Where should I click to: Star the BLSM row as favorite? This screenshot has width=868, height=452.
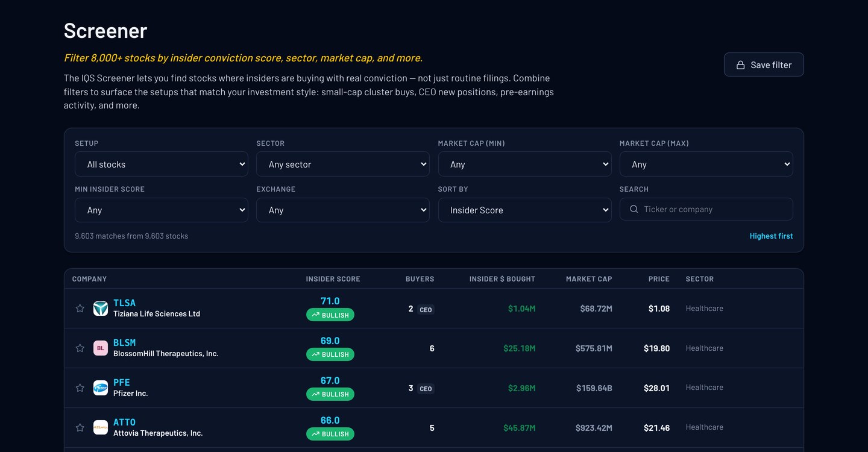point(80,348)
